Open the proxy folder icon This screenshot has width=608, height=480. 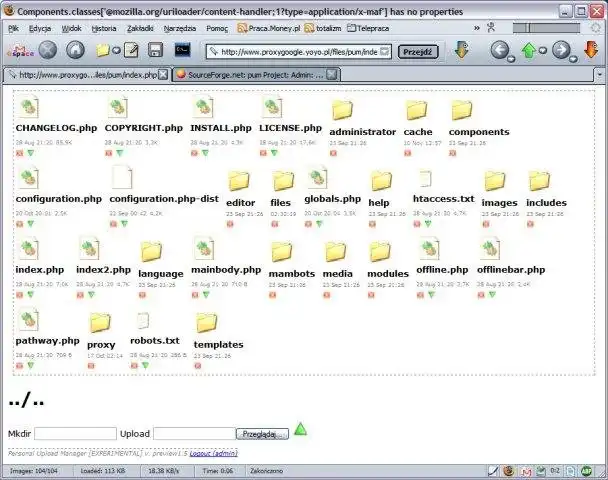(100, 323)
